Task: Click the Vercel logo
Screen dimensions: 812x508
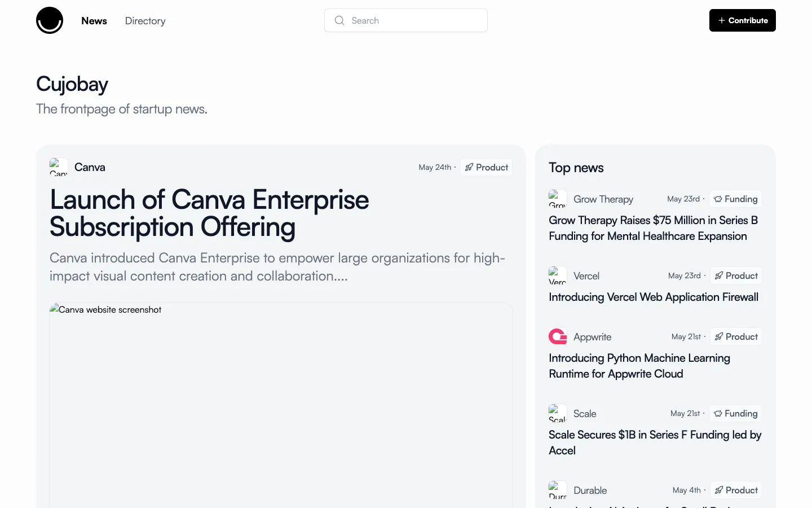Action: pyautogui.click(x=558, y=275)
